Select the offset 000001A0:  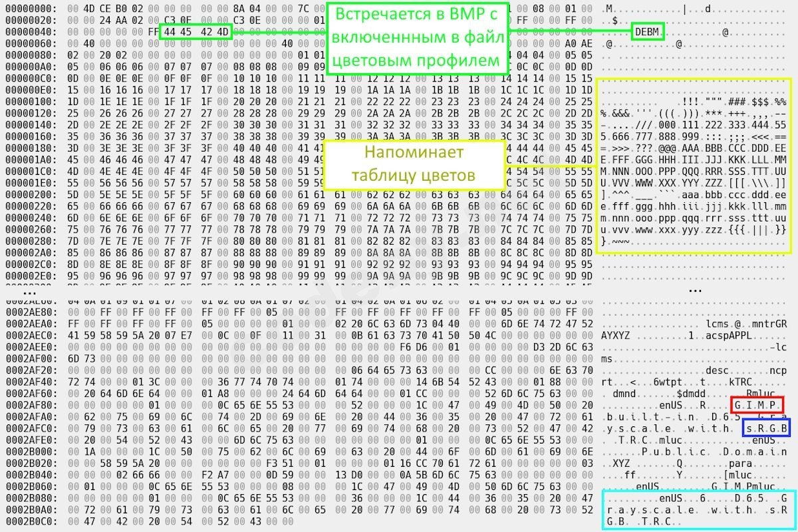point(31,160)
